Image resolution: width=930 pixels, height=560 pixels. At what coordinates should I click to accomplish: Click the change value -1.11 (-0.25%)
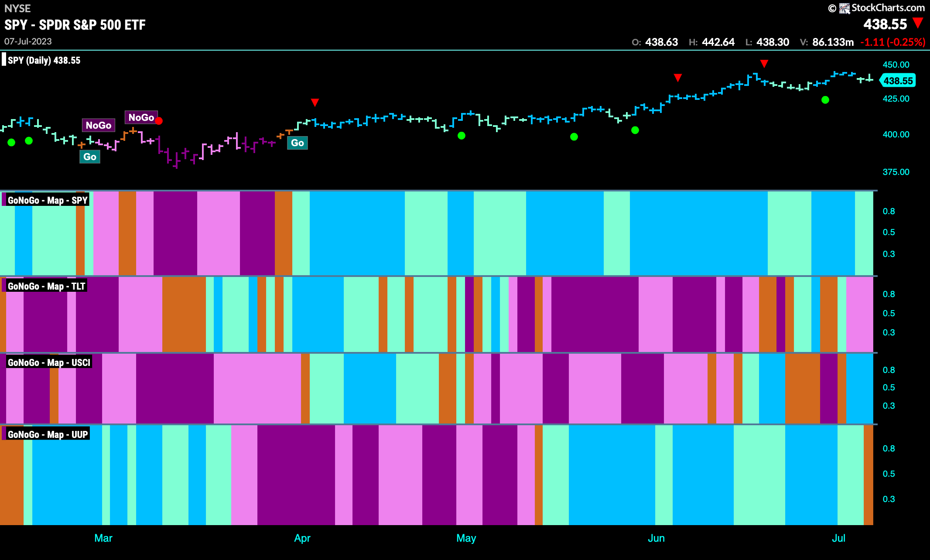[x=893, y=42]
